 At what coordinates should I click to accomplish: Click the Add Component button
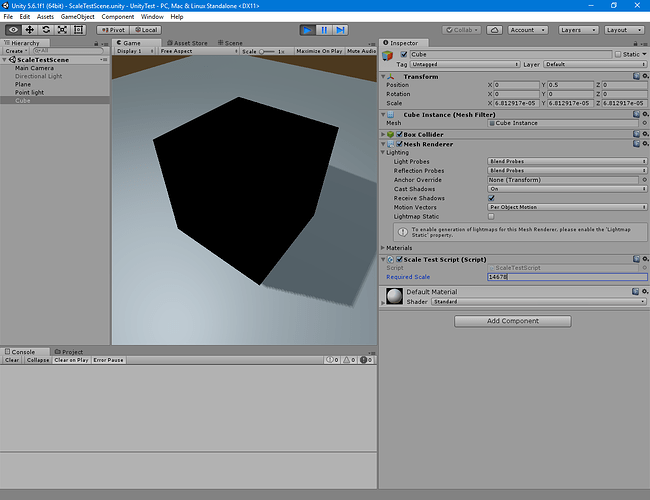click(512, 321)
